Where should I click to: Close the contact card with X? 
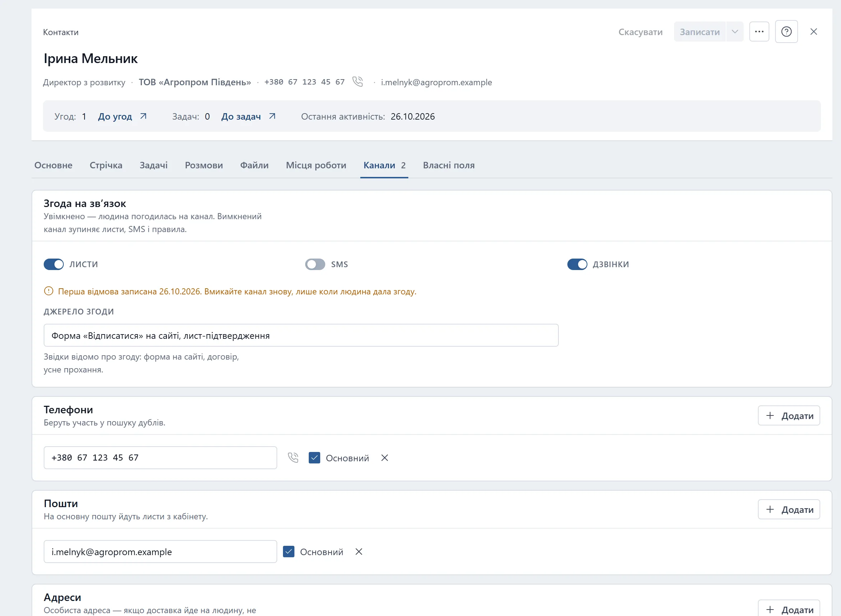[813, 32]
